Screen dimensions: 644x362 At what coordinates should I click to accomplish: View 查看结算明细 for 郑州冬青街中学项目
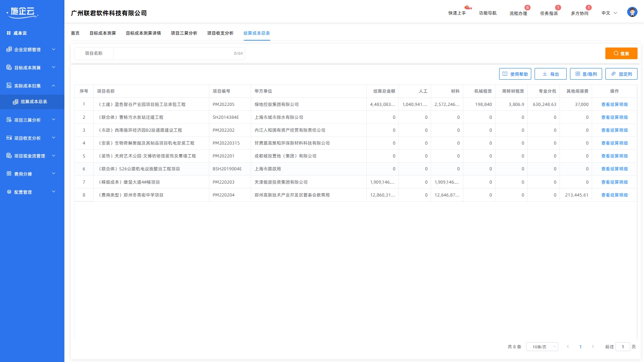pyautogui.click(x=615, y=195)
